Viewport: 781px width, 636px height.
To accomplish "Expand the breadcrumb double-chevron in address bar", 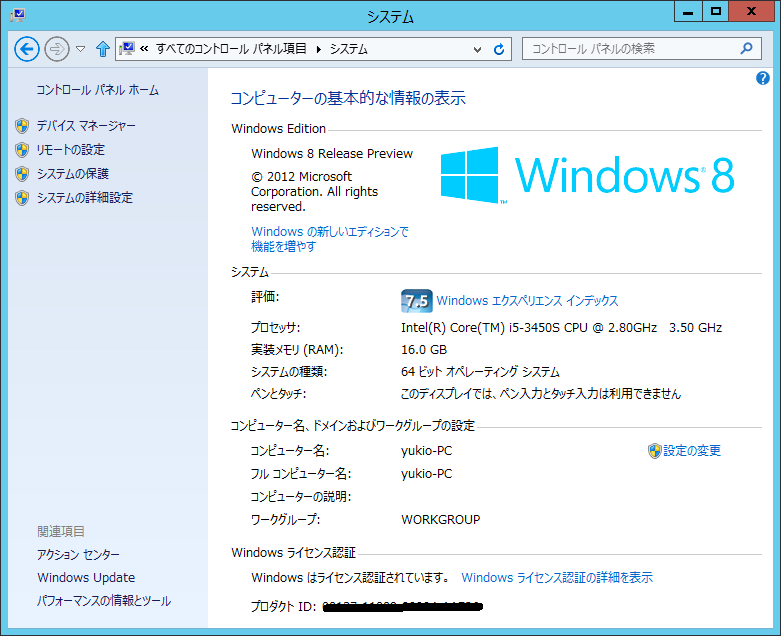I will [145, 48].
